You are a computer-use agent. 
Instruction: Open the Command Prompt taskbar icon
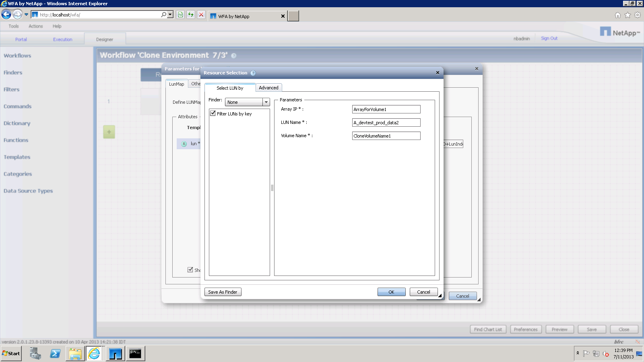tap(135, 354)
